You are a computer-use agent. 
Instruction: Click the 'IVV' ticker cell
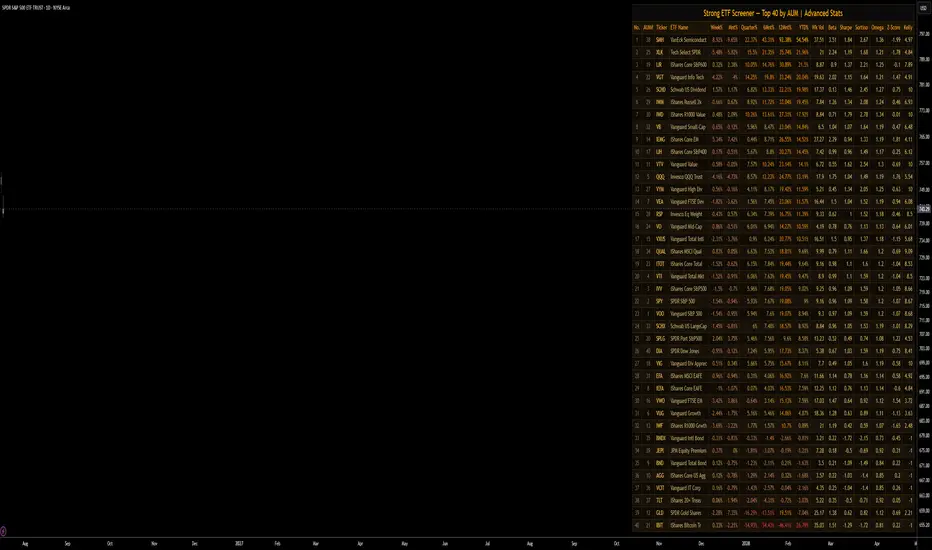pyautogui.click(x=659, y=289)
